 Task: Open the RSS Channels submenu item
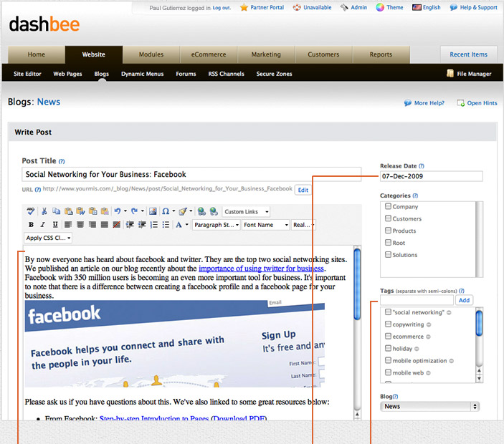point(227,74)
